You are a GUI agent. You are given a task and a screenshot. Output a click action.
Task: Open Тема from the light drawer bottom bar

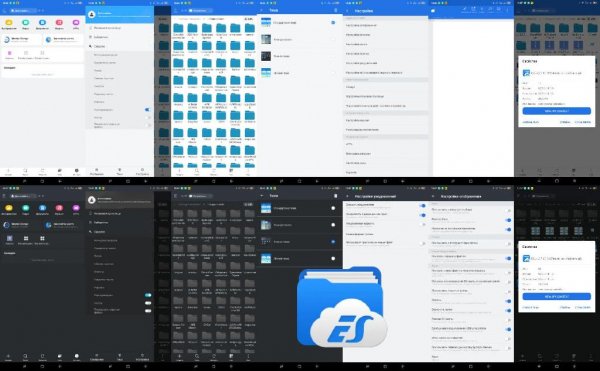click(x=120, y=171)
